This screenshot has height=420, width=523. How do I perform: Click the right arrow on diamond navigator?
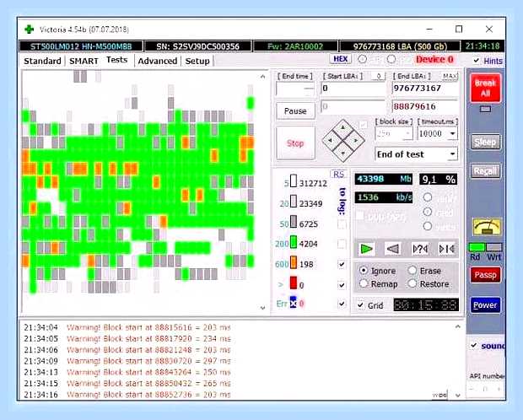tap(356, 141)
